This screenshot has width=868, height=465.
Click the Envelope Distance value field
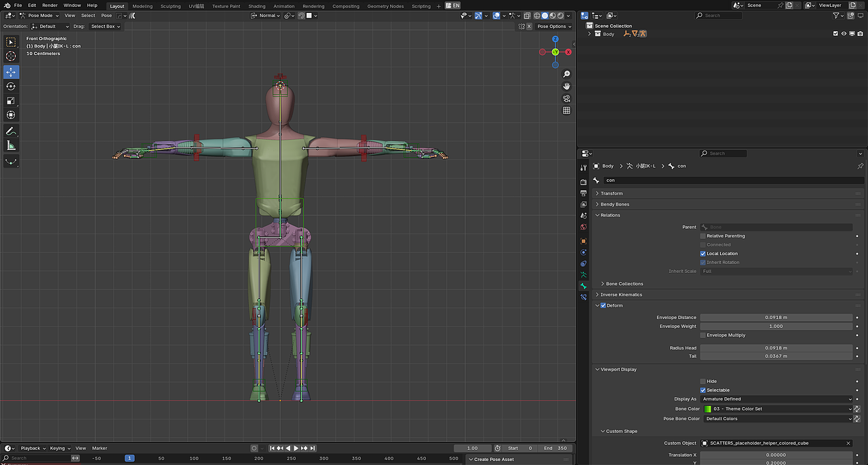[776, 317]
